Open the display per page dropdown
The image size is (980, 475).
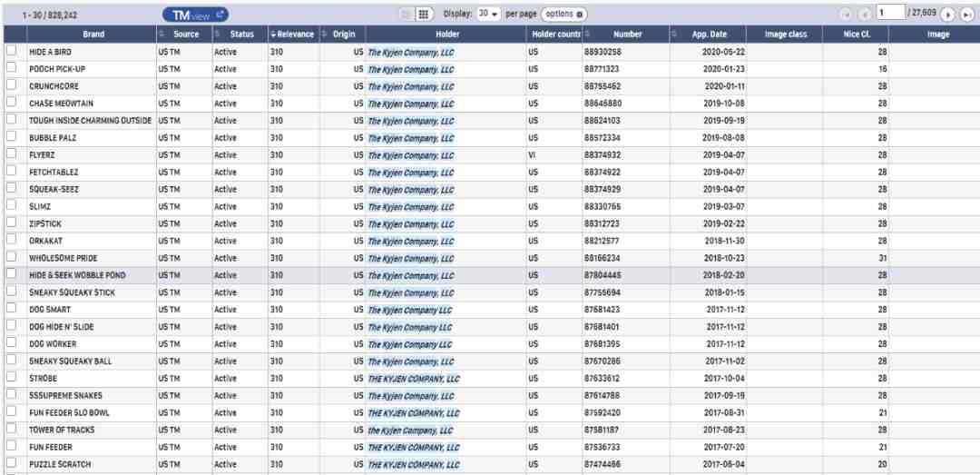pyautogui.click(x=488, y=14)
